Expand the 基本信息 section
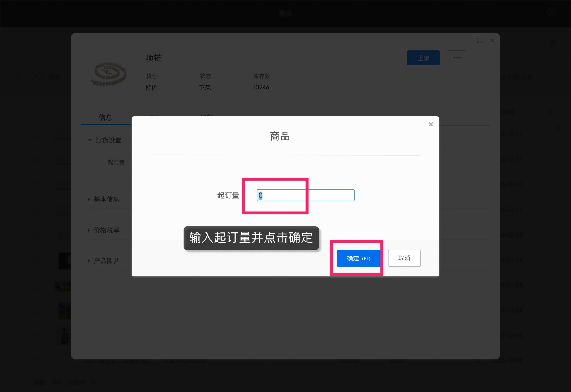571x392 pixels. [106, 199]
